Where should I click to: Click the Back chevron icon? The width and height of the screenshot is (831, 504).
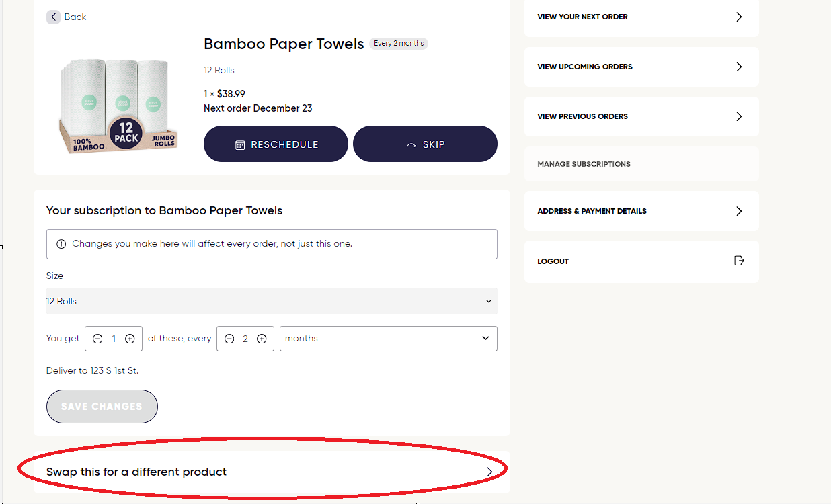pyautogui.click(x=54, y=17)
